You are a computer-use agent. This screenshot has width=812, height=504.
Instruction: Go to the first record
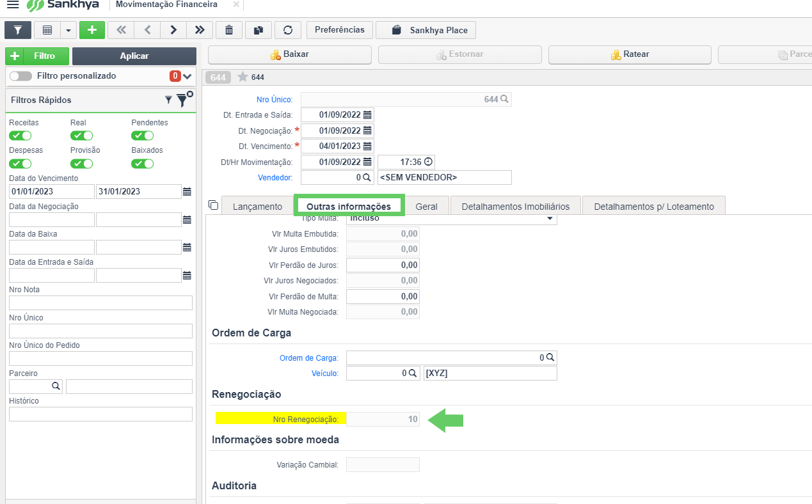tap(121, 30)
